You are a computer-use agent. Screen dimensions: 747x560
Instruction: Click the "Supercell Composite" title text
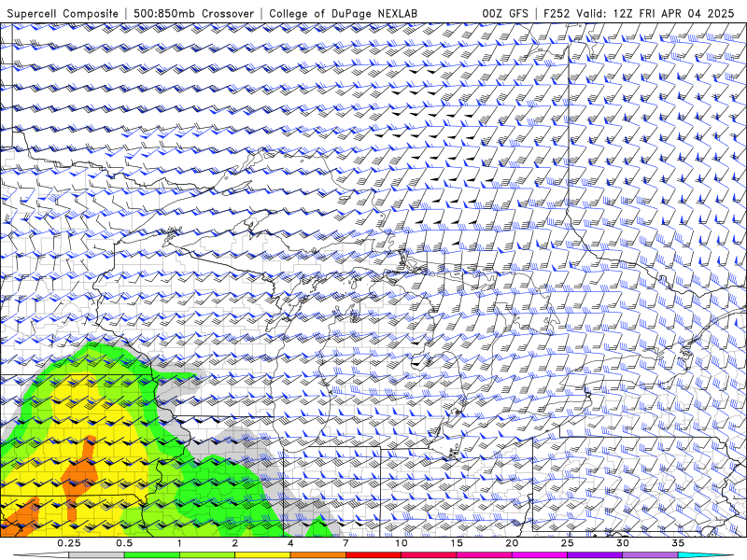[63, 13]
